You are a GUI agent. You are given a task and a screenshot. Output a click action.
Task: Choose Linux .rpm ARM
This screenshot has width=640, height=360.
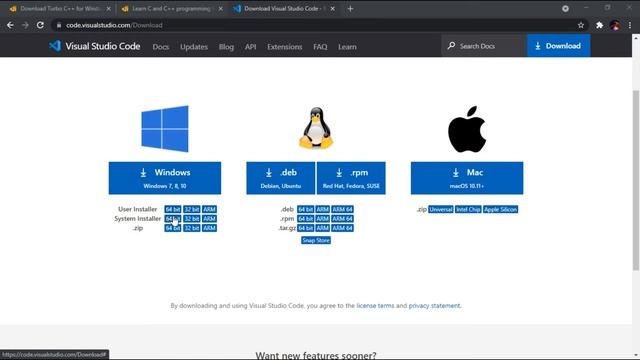coord(322,218)
